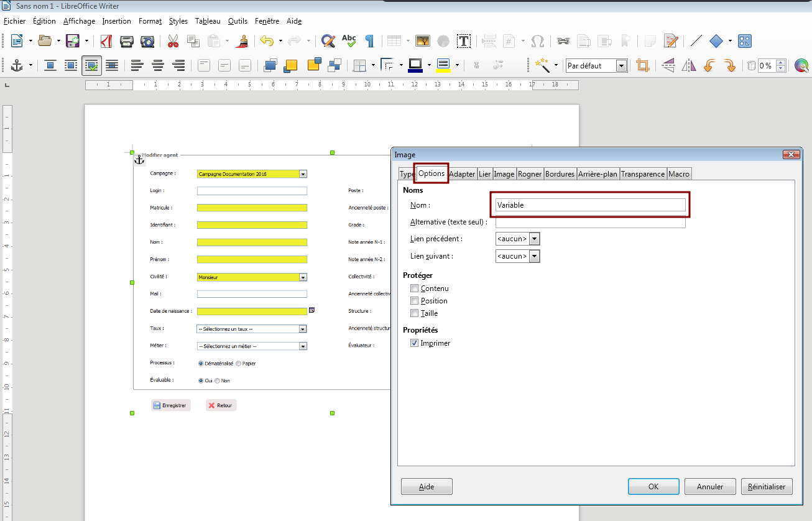This screenshot has width=812, height=521.
Task: Expand the Open recent files arrow
Action: (x=59, y=41)
